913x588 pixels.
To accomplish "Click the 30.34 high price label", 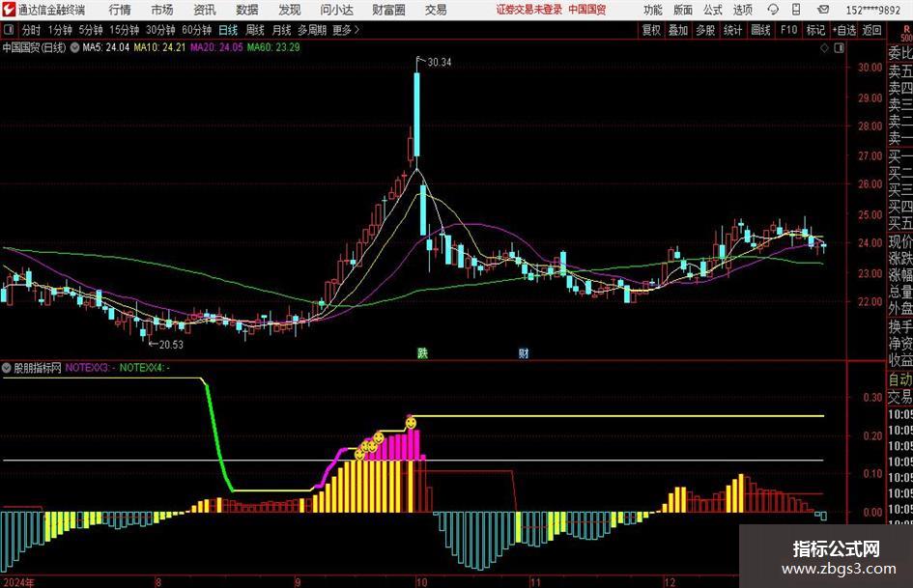I will coord(440,62).
